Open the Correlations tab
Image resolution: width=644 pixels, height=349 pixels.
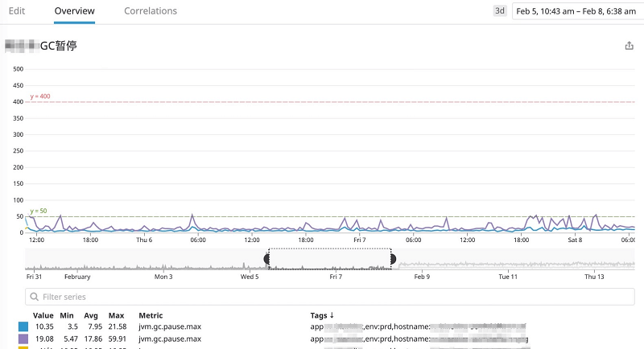click(x=151, y=11)
